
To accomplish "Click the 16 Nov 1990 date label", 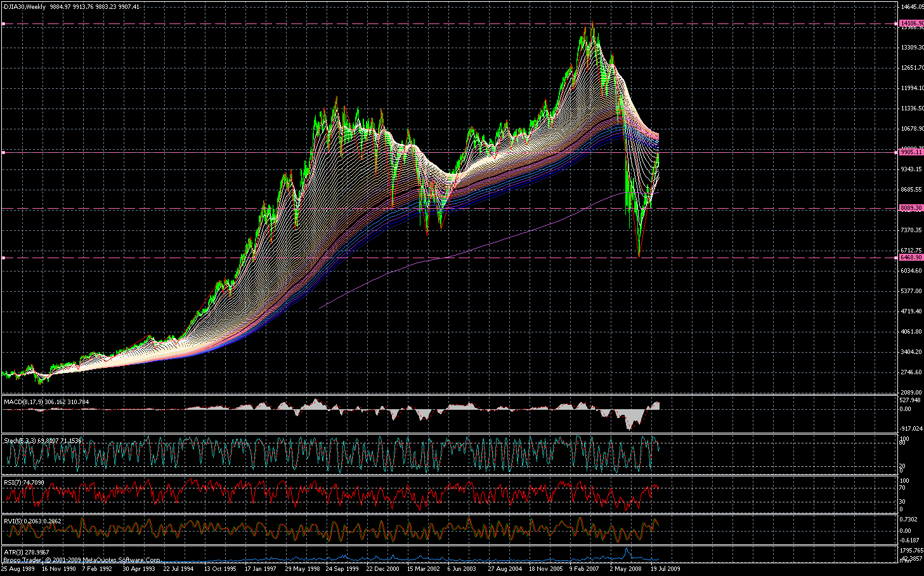I will pos(59,569).
